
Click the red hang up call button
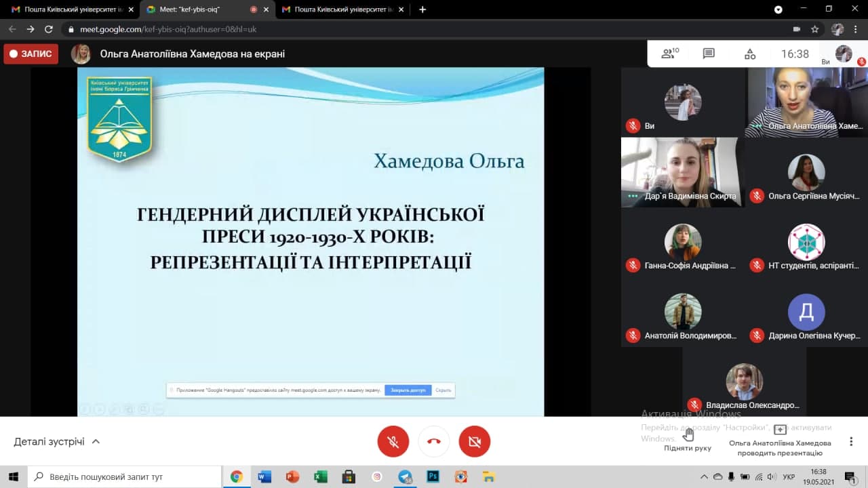pos(434,442)
